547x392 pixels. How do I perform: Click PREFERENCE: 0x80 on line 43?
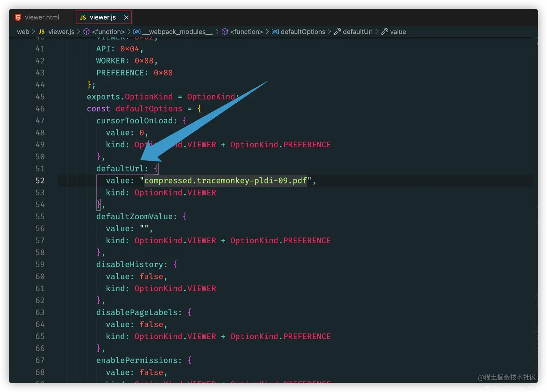click(x=134, y=73)
